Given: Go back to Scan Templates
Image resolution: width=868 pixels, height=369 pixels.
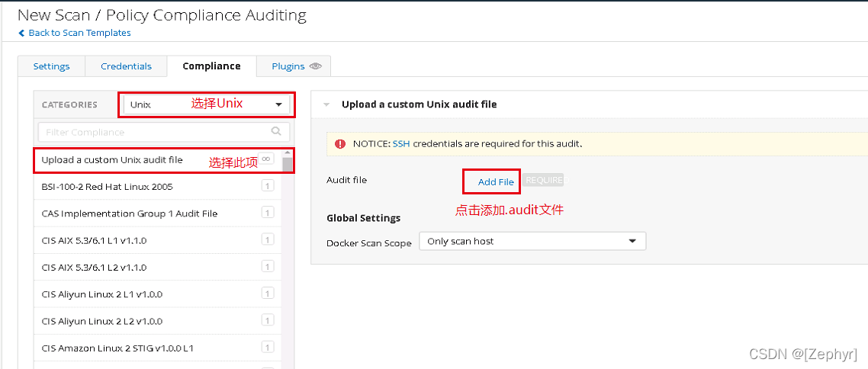Looking at the screenshot, I should click(x=79, y=33).
